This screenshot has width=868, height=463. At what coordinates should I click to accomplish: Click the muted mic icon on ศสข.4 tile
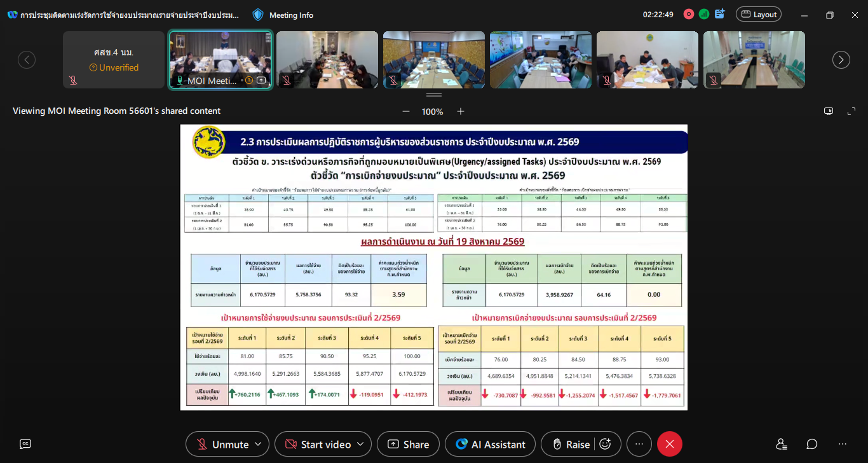coord(73,80)
